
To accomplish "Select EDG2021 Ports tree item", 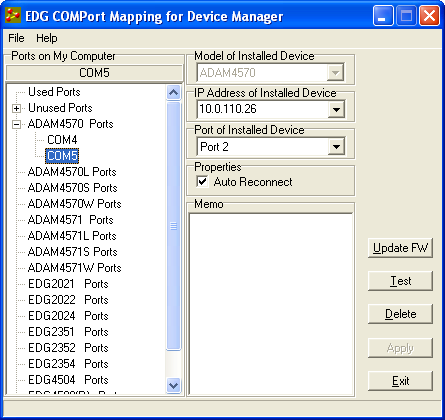I will [68, 284].
